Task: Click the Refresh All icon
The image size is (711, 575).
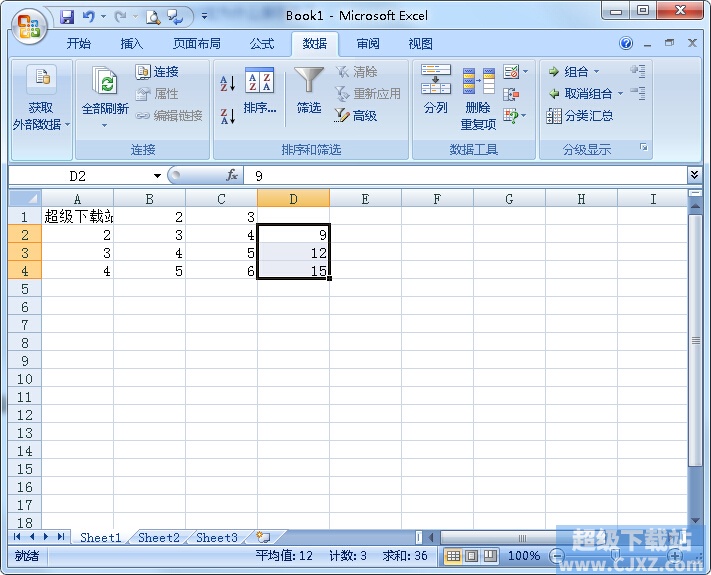Action: pyautogui.click(x=105, y=81)
